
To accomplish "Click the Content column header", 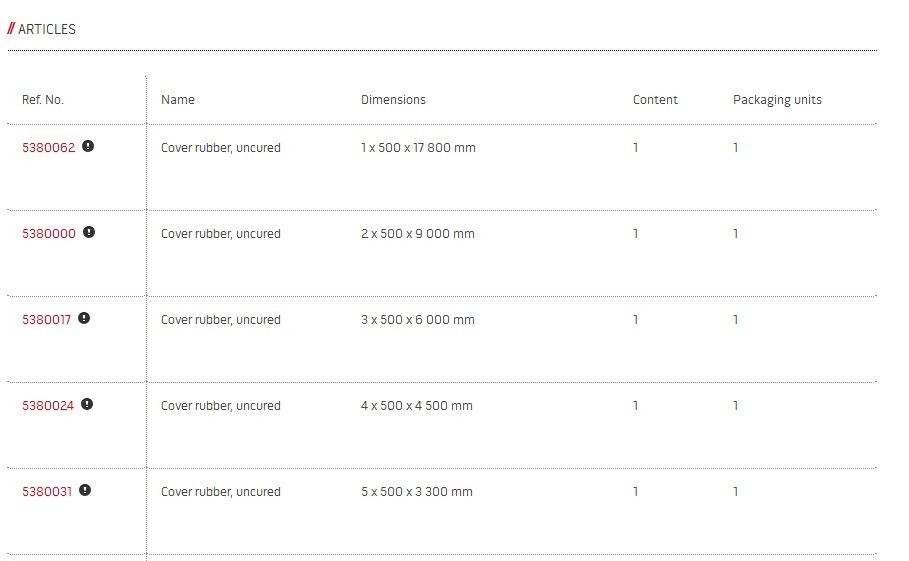I will 655,100.
